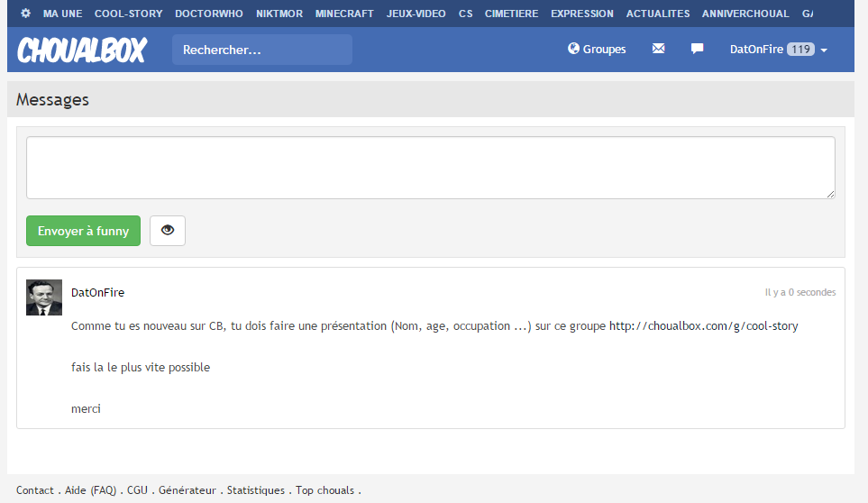The height and width of the screenshot is (503, 868).
Task: Open the ANNIVERCHOUAL tab
Action: pyautogui.click(x=745, y=14)
